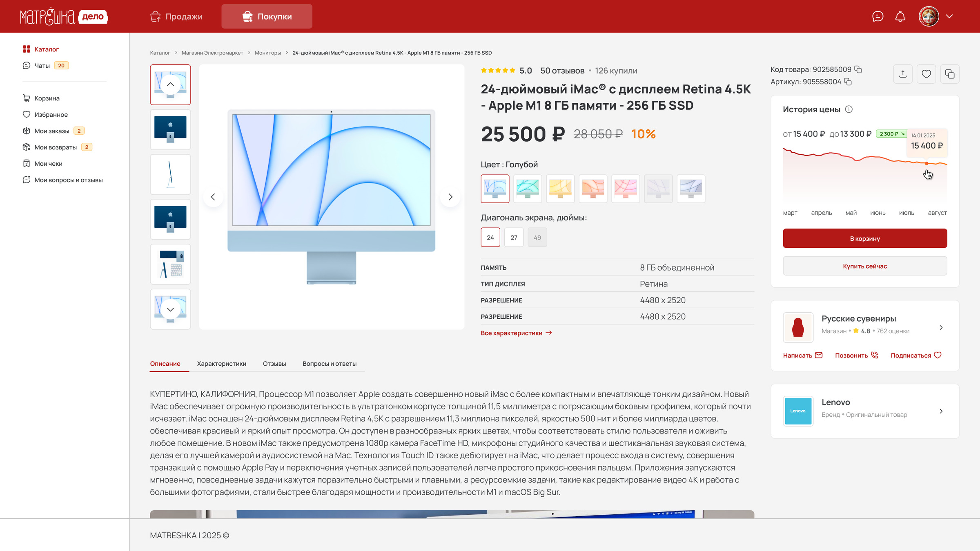Open Избранное in the sidebar
This screenshot has height=551, width=980.
coord(45,114)
